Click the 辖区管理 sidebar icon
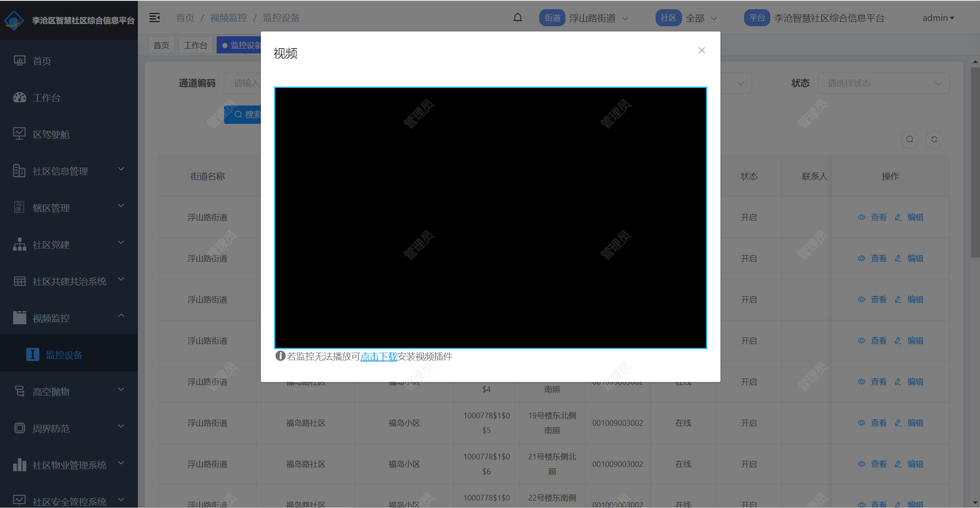This screenshot has width=980, height=508. coord(19,207)
